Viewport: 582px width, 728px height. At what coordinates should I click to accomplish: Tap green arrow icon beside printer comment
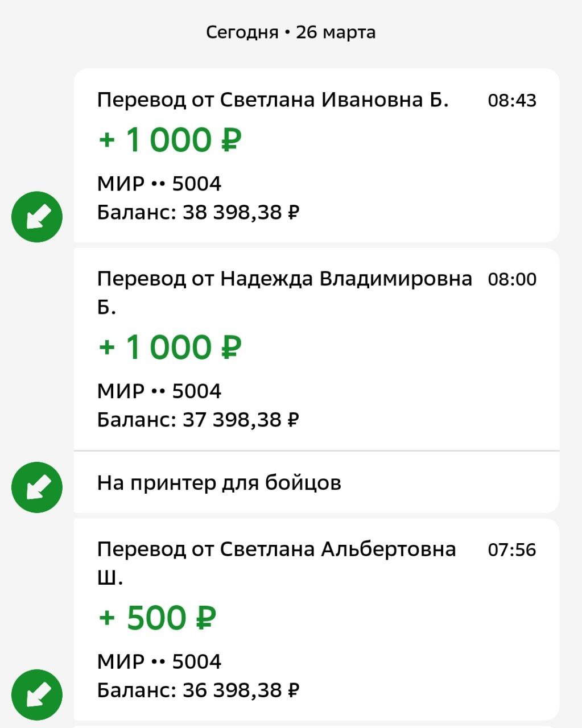point(37,487)
